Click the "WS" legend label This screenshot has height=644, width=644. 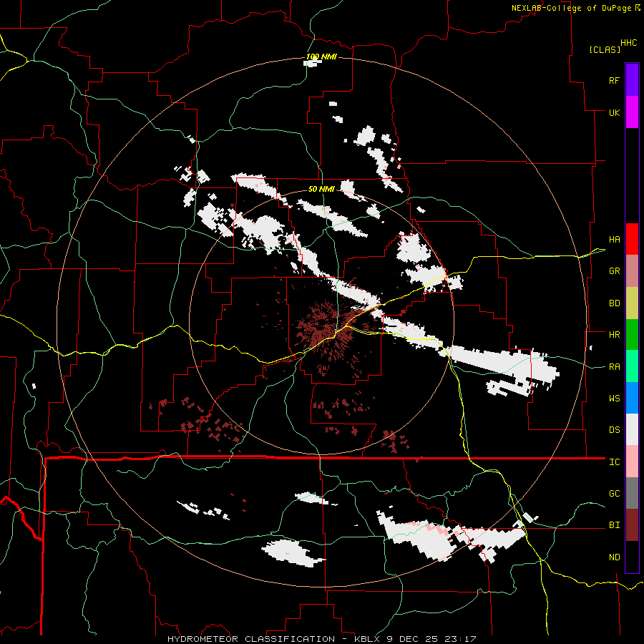coord(614,399)
